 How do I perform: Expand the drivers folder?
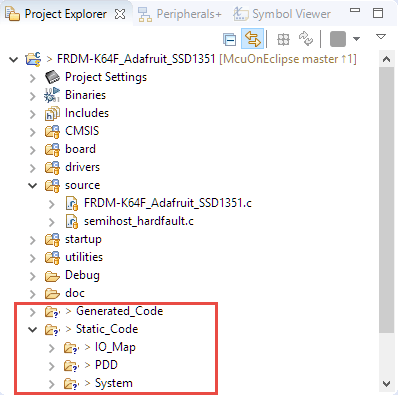point(33,168)
